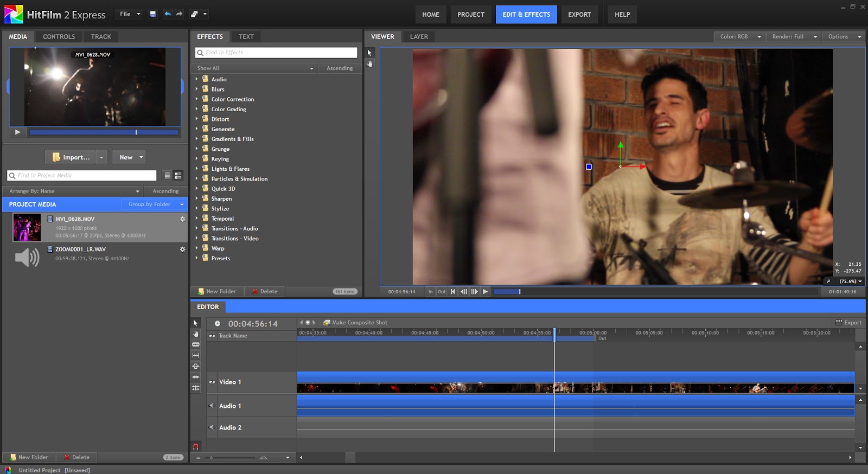The image size is (868, 474).
Task: Open the EXPORT screen
Action: (579, 15)
